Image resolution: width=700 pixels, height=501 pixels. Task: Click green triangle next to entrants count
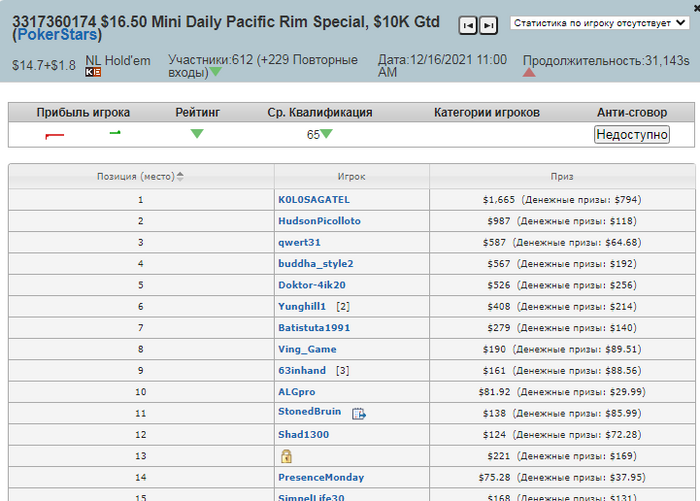tap(215, 71)
